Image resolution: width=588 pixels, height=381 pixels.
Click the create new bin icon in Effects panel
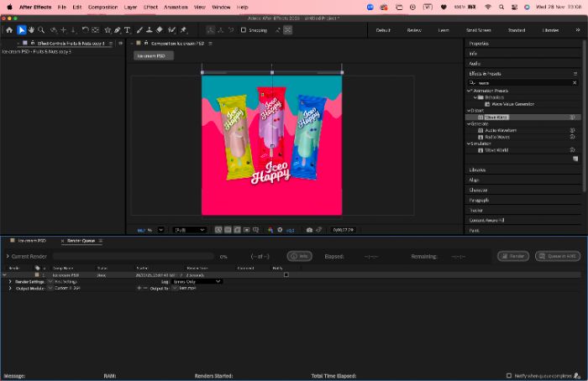pos(575,159)
